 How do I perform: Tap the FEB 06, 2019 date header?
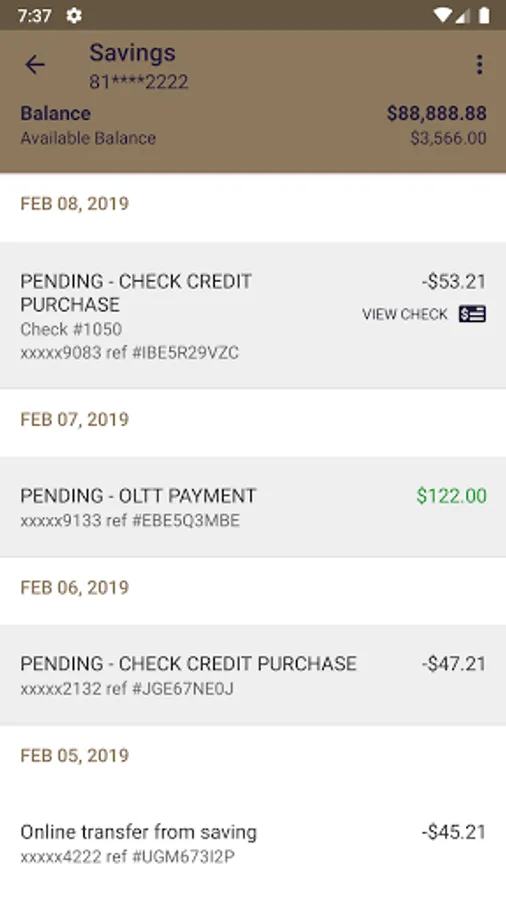75,588
